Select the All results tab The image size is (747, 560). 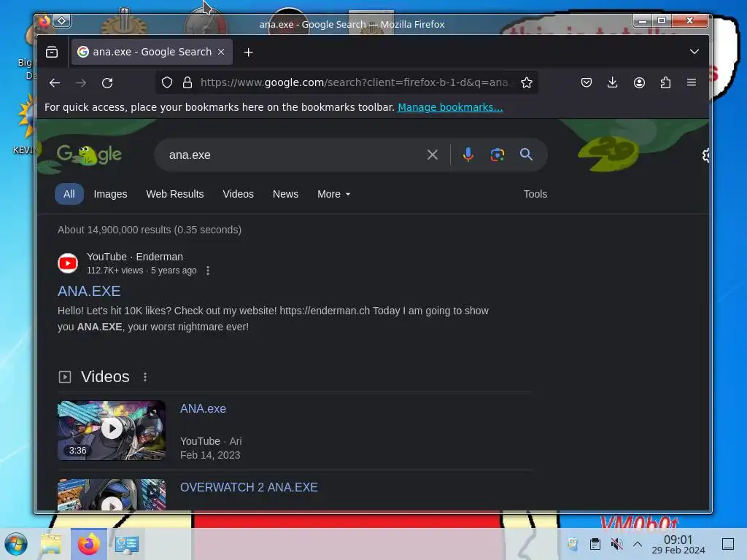pos(69,194)
